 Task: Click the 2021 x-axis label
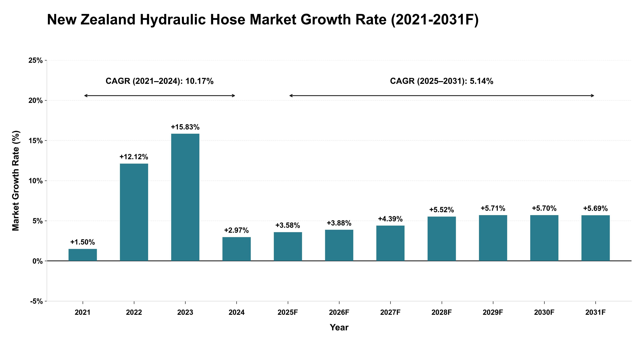83,312
